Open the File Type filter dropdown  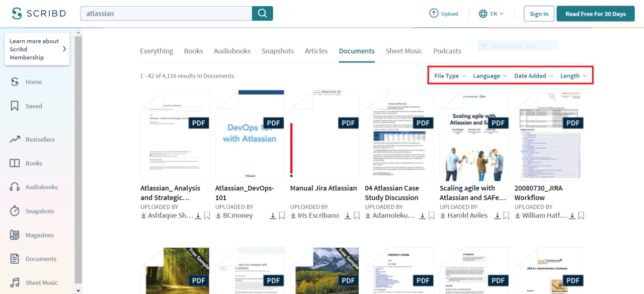tap(449, 76)
